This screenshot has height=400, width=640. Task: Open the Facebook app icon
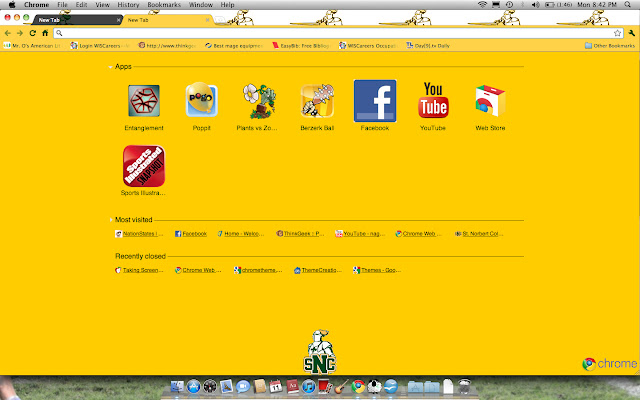[x=375, y=101]
